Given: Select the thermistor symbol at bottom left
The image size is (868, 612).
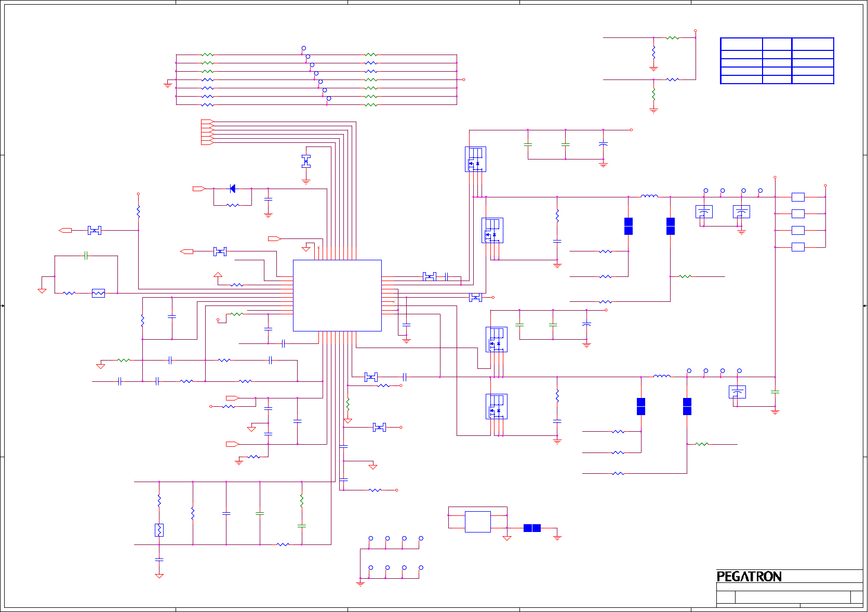Looking at the screenshot, I should pyautogui.click(x=159, y=530).
